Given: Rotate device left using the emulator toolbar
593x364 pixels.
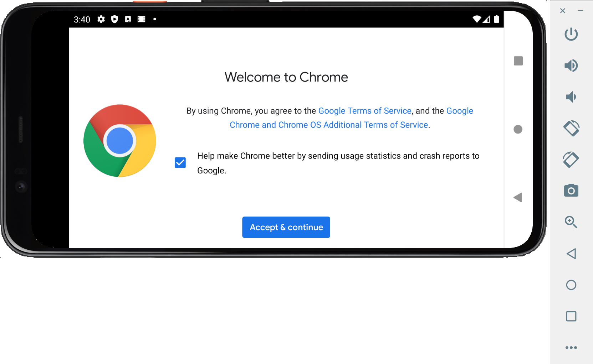Looking at the screenshot, I should click(571, 128).
